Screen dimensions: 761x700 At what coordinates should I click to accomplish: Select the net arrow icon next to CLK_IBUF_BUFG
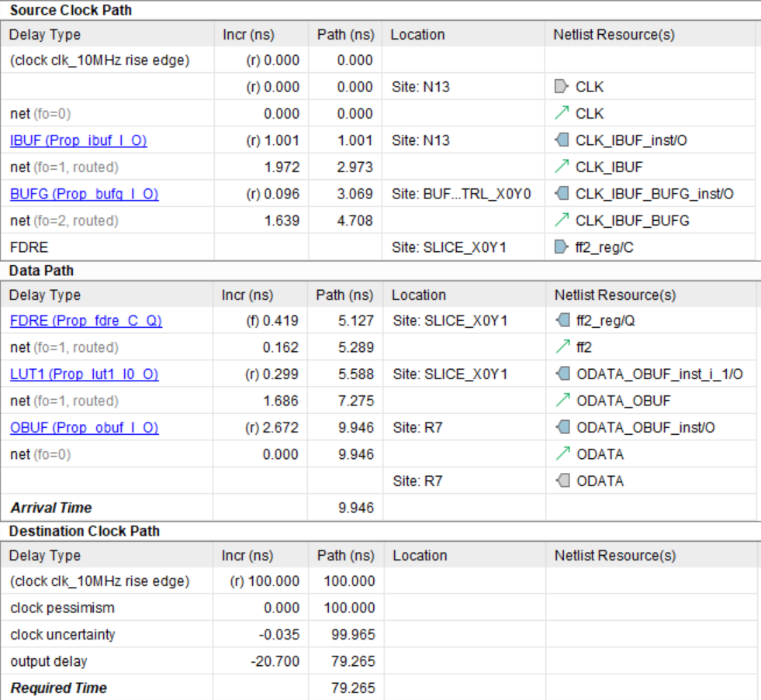click(562, 221)
